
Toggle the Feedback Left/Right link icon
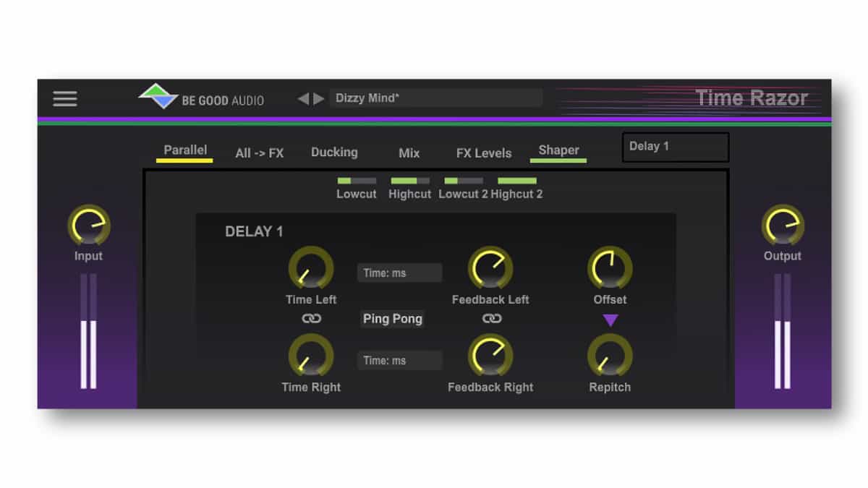pyautogui.click(x=492, y=318)
